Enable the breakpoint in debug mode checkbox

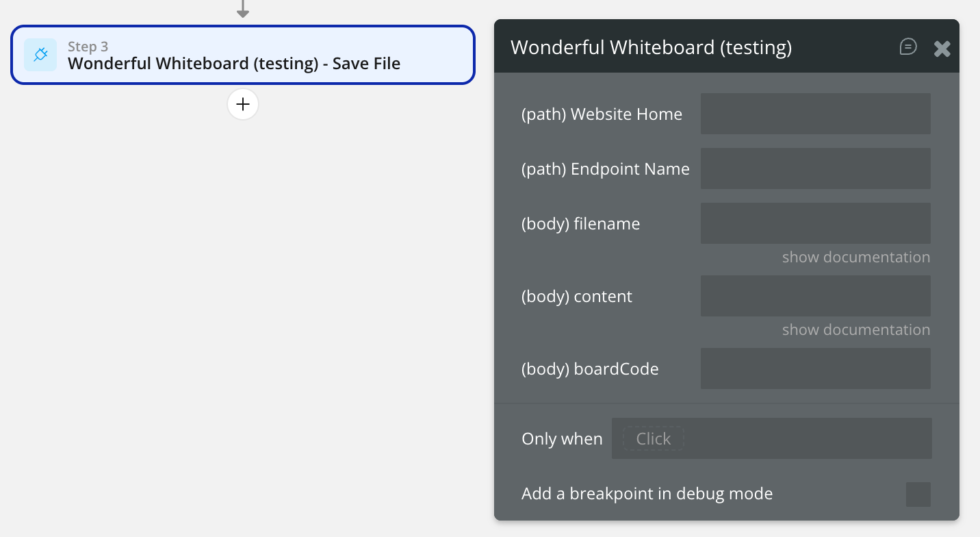tap(918, 494)
